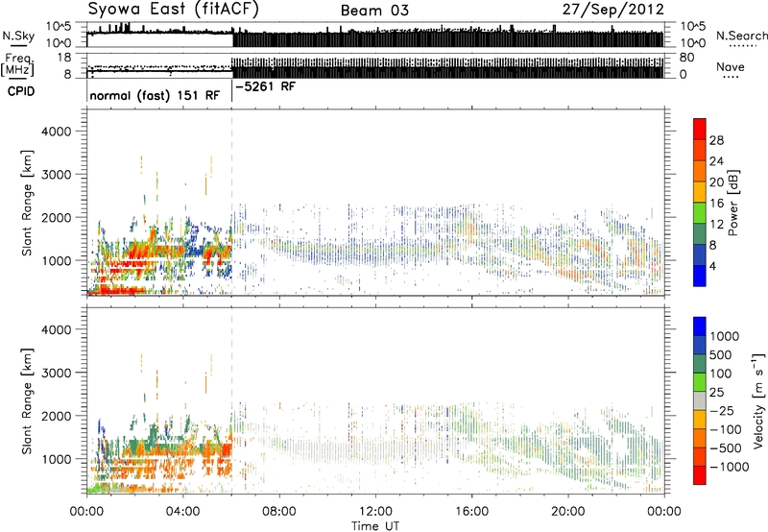Click the 'CPID' row label

[21, 91]
